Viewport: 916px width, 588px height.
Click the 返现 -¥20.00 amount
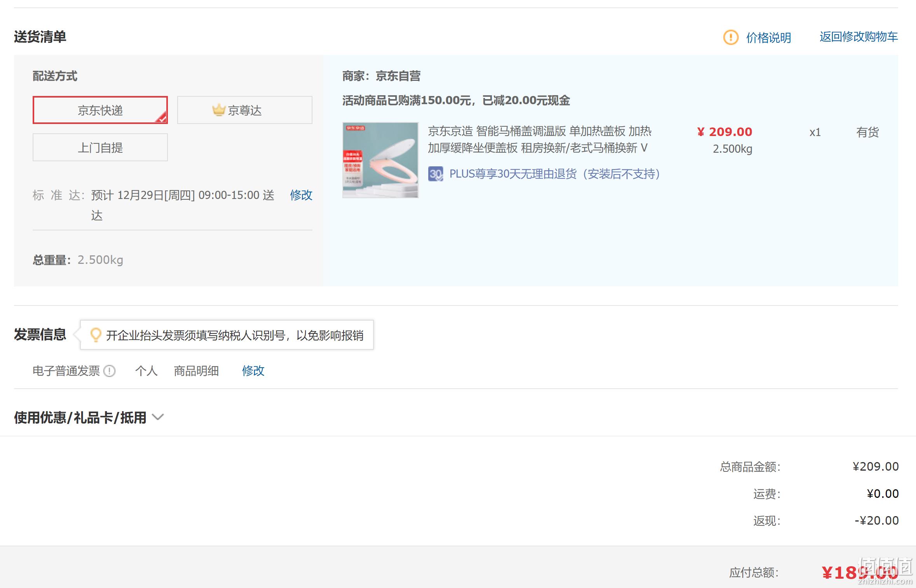pos(876,520)
